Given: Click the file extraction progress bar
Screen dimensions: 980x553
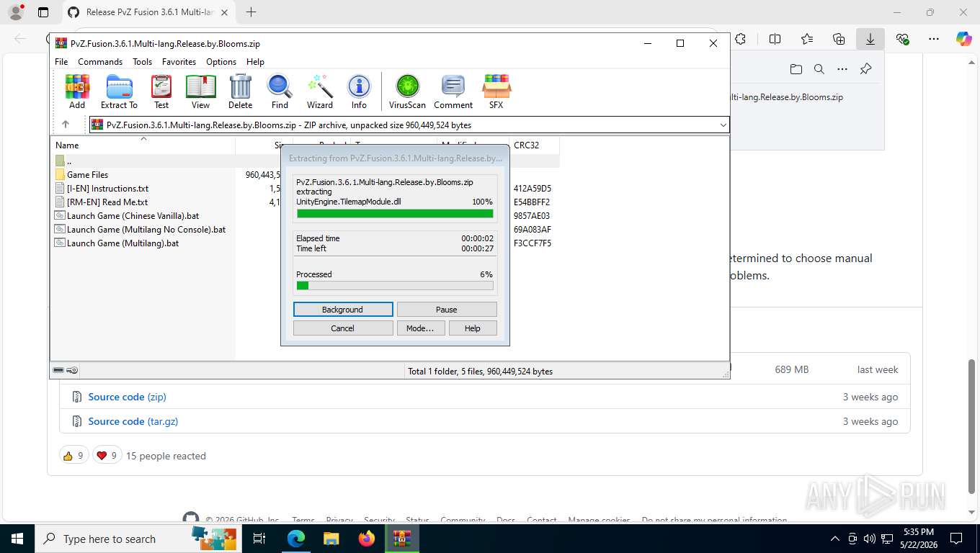Looking at the screenshot, I should coord(395,214).
